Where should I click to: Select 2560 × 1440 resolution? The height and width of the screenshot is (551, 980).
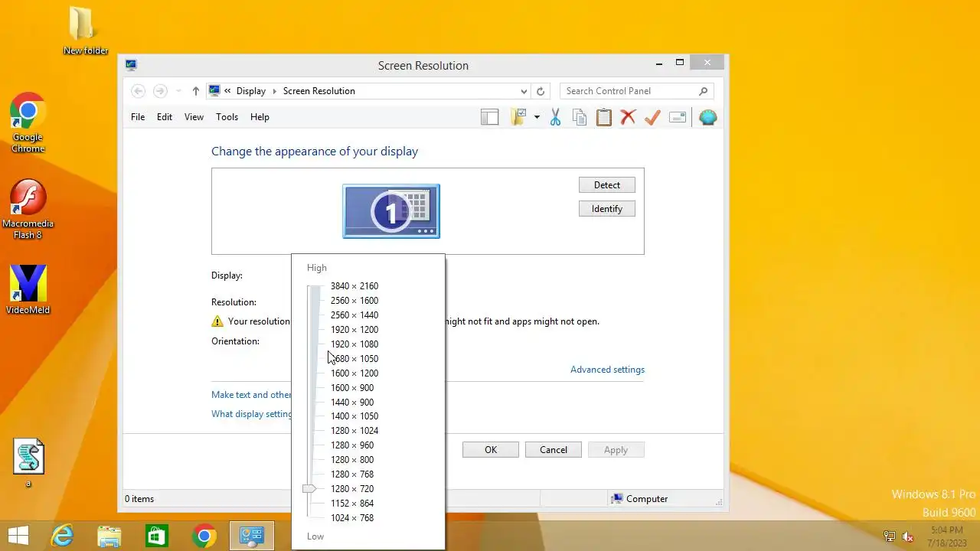point(354,315)
